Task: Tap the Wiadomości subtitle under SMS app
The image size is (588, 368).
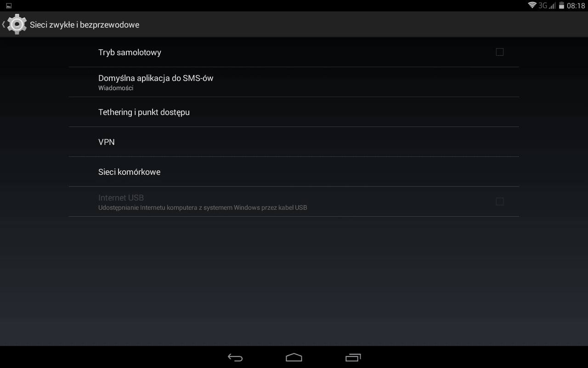Action: [116, 88]
